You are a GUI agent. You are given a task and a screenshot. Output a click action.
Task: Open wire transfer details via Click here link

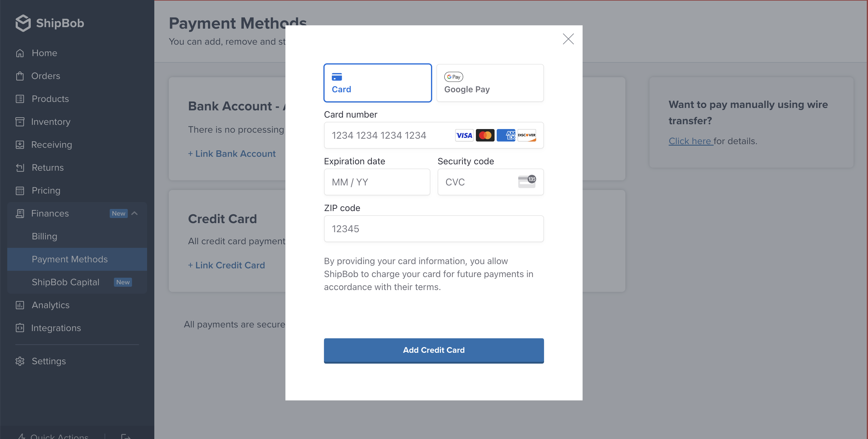coord(690,141)
